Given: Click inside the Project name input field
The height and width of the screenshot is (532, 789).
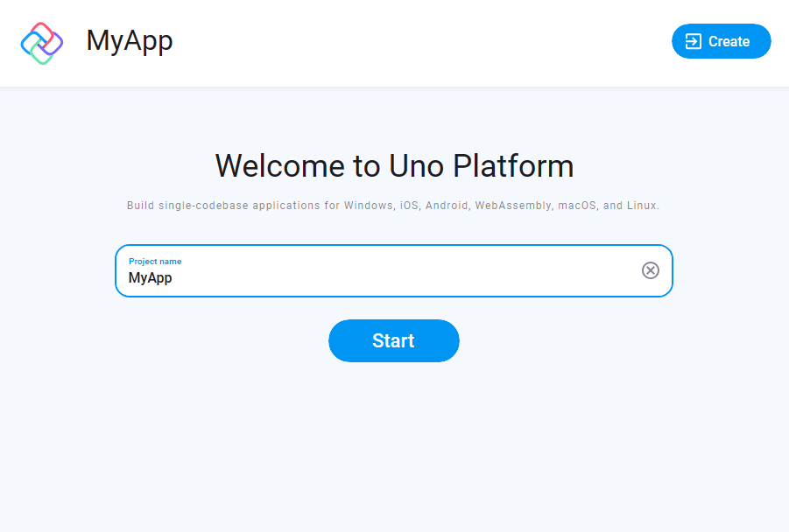Looking at the screenshot, I should coord(350,276).
